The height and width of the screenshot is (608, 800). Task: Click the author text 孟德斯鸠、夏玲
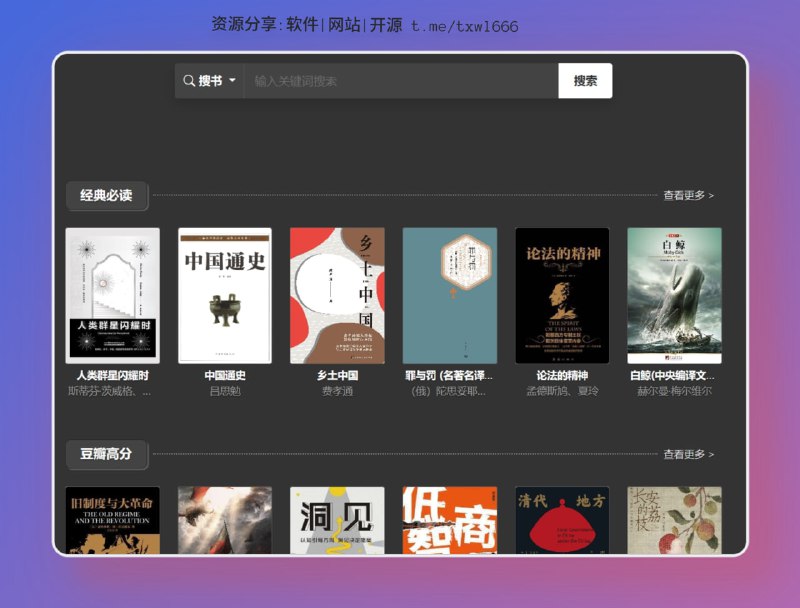click(562, 391)
